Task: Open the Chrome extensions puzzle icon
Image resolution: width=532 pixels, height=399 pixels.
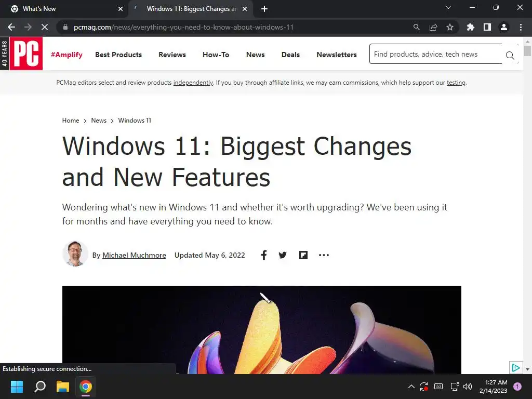Action: 470,27
